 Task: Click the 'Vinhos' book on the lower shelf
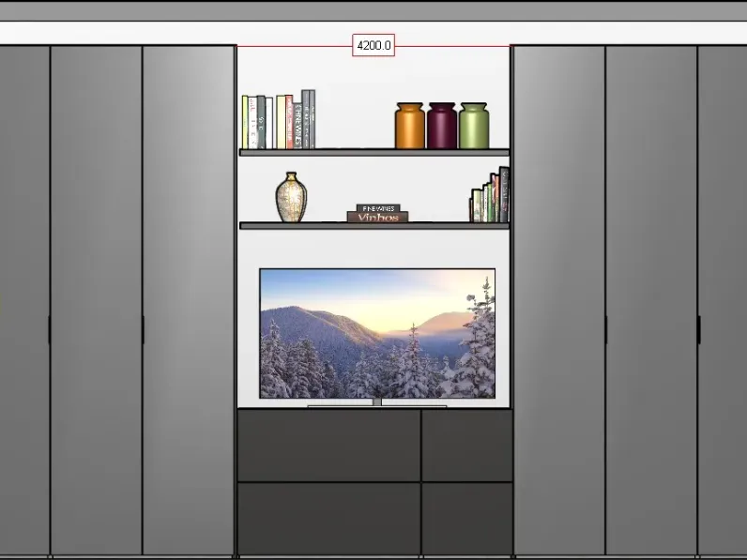point(378,217)
